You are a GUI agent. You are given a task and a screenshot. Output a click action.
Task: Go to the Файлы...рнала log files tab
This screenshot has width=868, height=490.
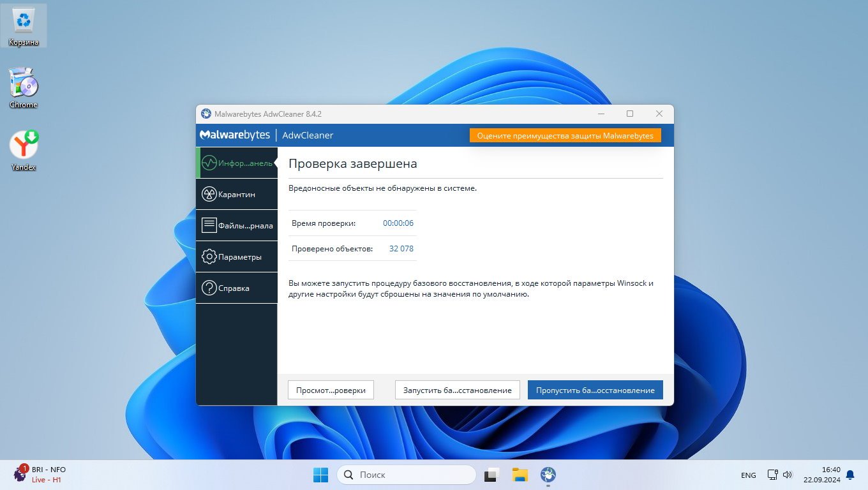(x=237, y=225)
